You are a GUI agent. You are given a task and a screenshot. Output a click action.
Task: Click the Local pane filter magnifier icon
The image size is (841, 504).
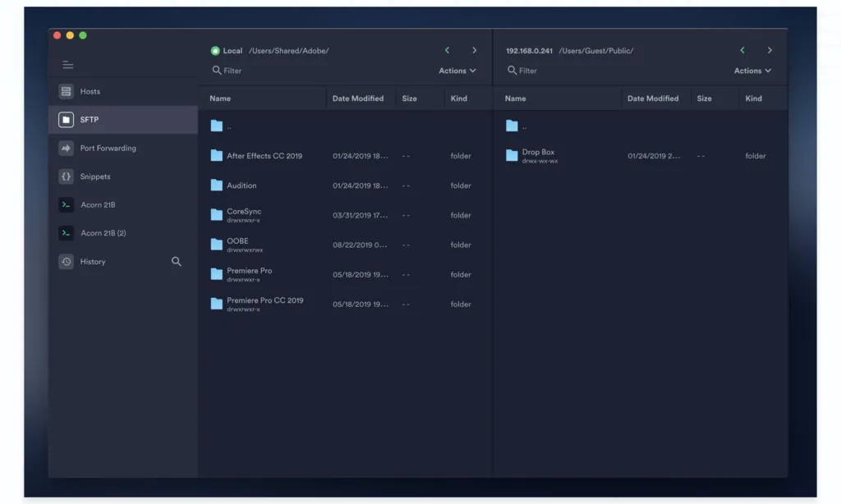click(x=217, y=71)
